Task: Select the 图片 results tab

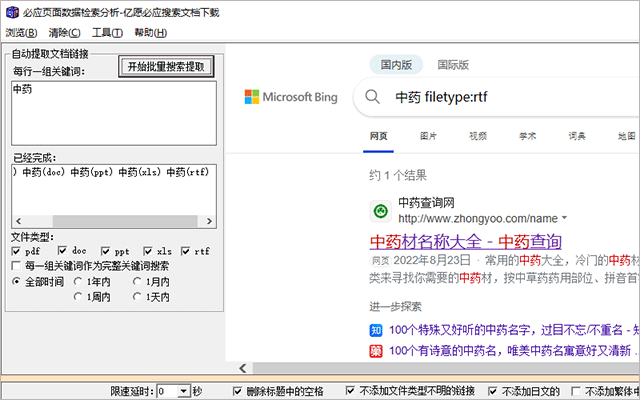Action: click(428, 136)
